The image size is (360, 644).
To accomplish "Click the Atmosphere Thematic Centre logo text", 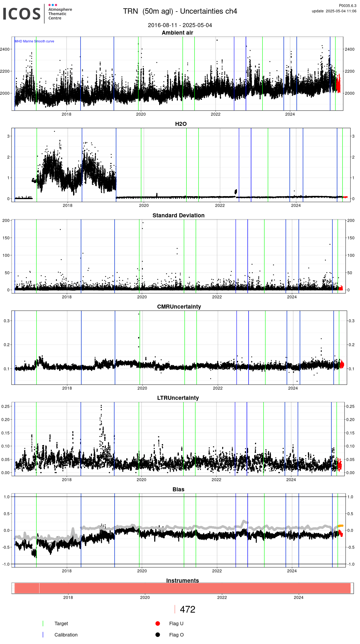I will point(60,14).
